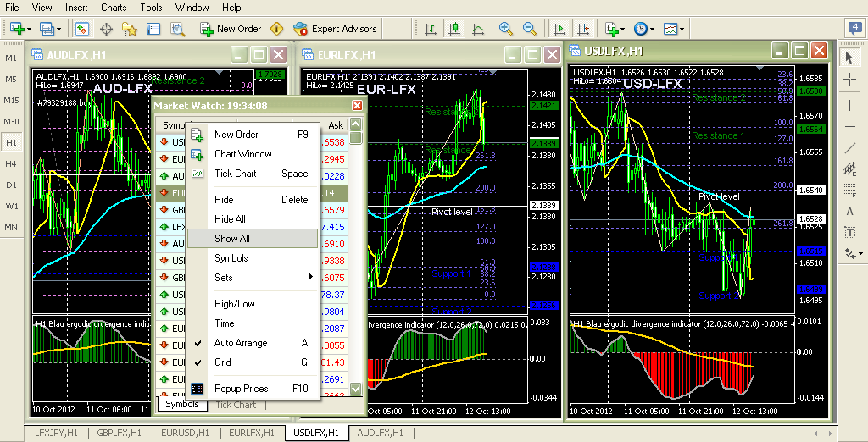
Task: Close the Market Watch panel
Action: tap(357, 106)
